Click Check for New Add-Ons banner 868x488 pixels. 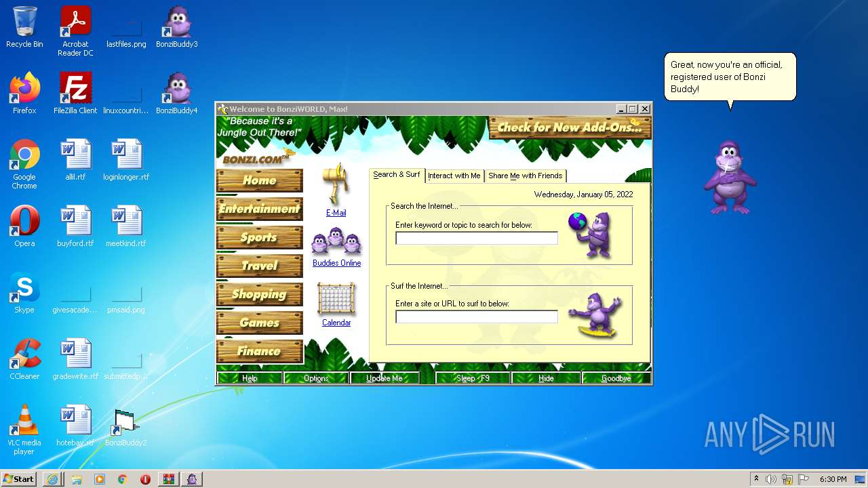[570, 127]
